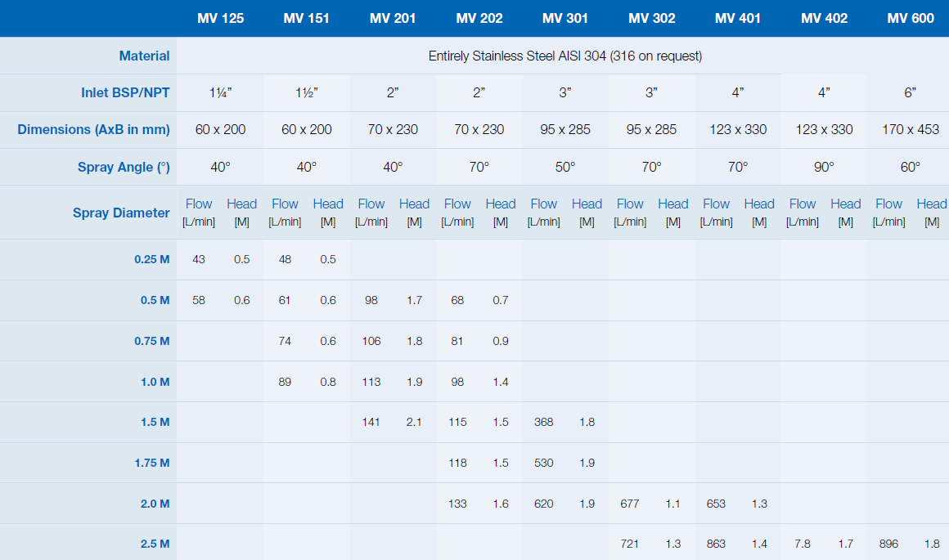949x560 pixels.
Task: Click the 90° spray angle value
Action: (x=824, y=167)
